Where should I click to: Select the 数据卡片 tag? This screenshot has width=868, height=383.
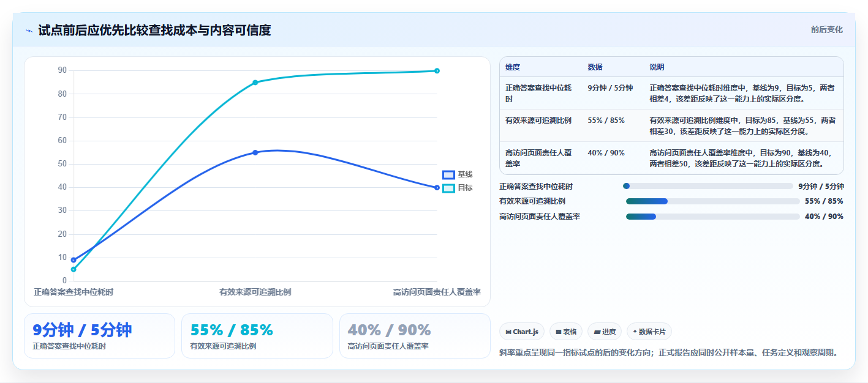[649, 332]
